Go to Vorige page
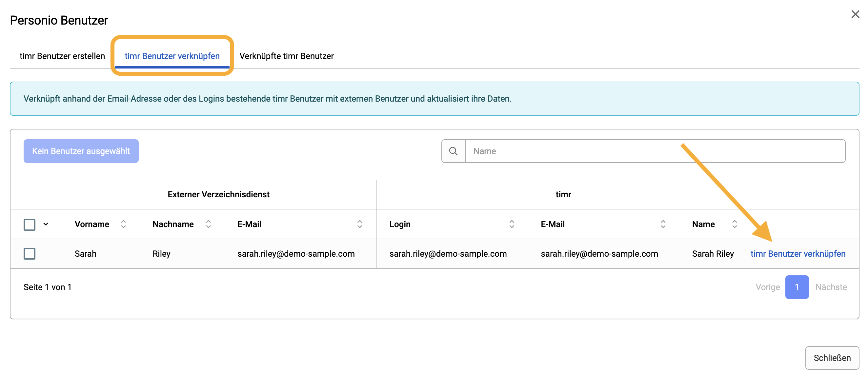 [x=768, y=287]
